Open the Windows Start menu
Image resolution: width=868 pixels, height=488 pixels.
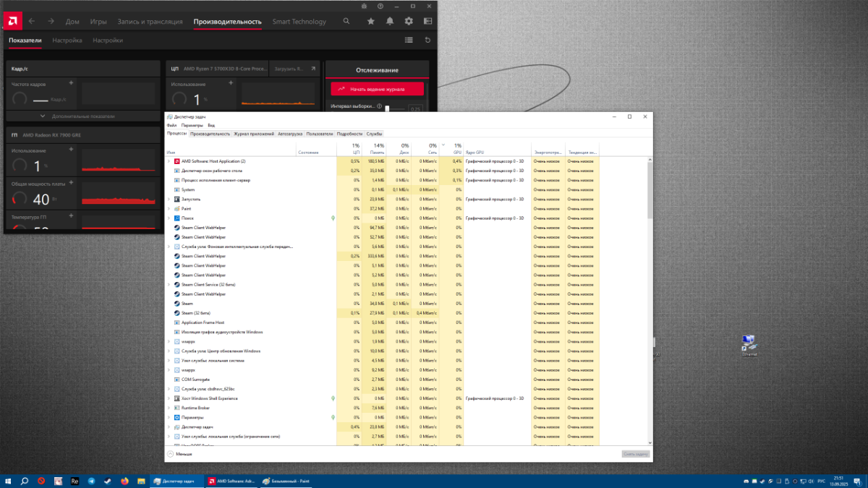(x=8, y=481)
